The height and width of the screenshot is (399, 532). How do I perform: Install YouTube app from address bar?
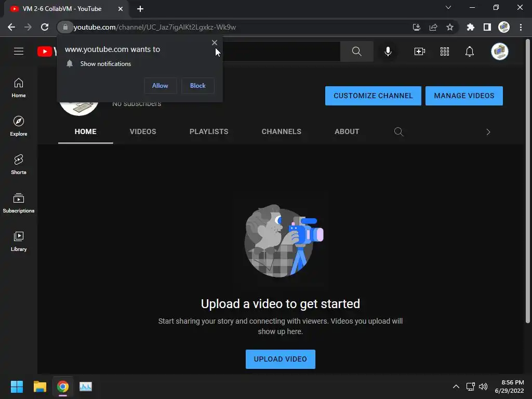tap(417, 27)
